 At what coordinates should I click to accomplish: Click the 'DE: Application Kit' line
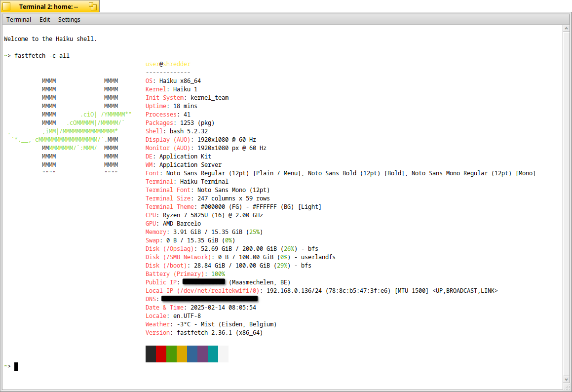[x=178, y=156]
